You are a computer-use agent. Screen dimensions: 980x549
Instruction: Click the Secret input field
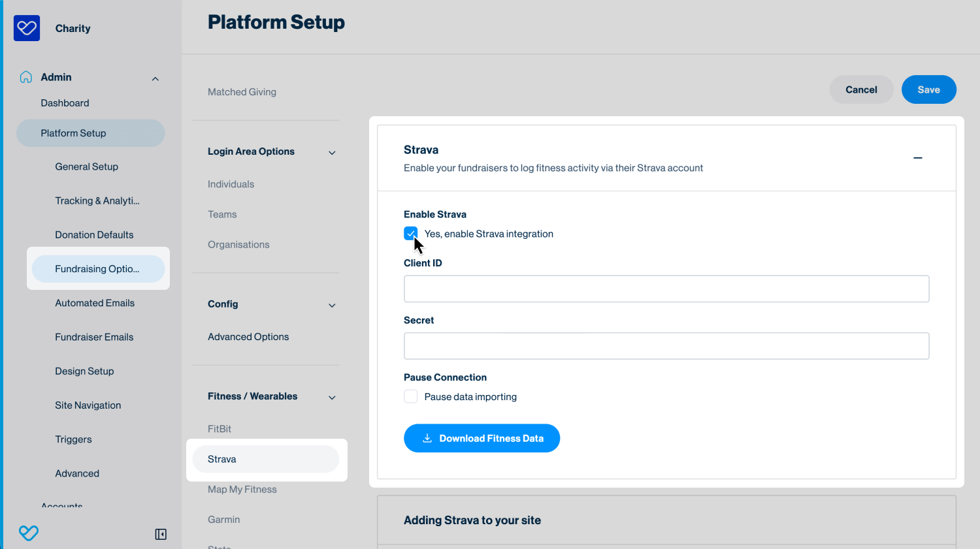[x=666, y=346]
